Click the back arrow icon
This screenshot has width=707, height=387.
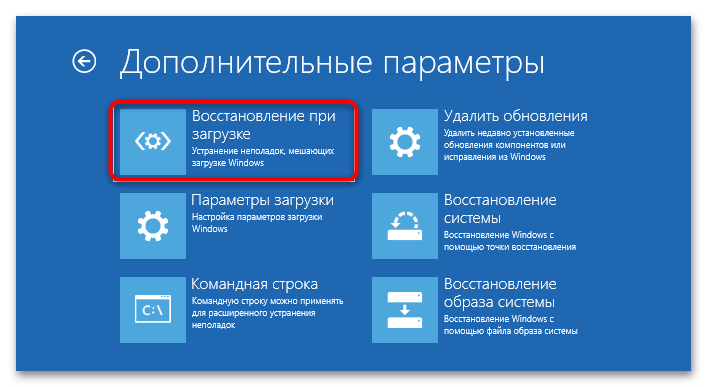click(x=84, y=61)
